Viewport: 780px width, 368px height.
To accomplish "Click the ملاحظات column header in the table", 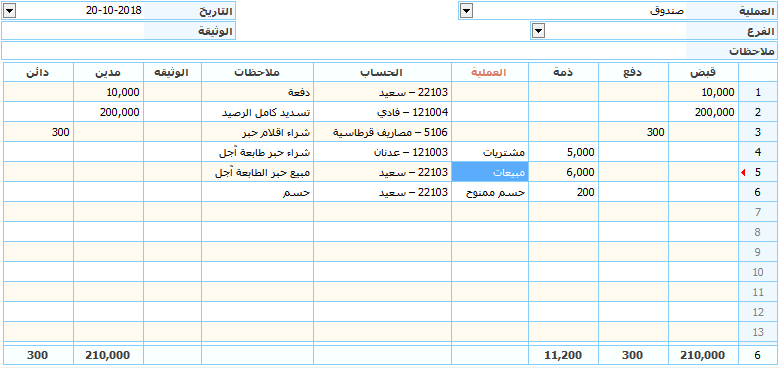I will click(258, 73).
